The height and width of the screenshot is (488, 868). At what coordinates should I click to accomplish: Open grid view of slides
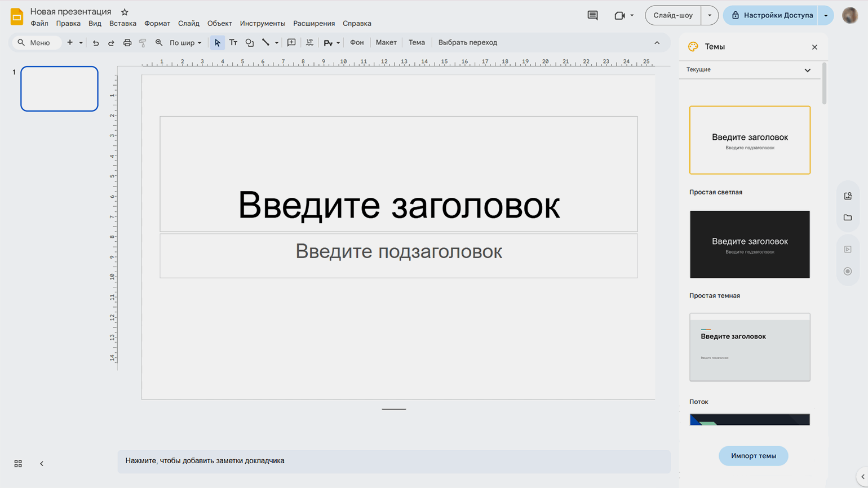pyautogui.click(x=18, y=463)
